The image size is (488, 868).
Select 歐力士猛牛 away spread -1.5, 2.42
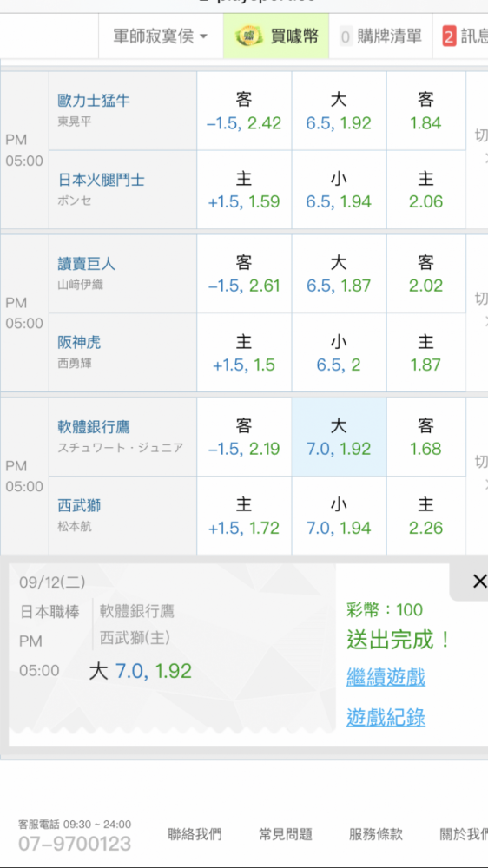pos(244,111)
